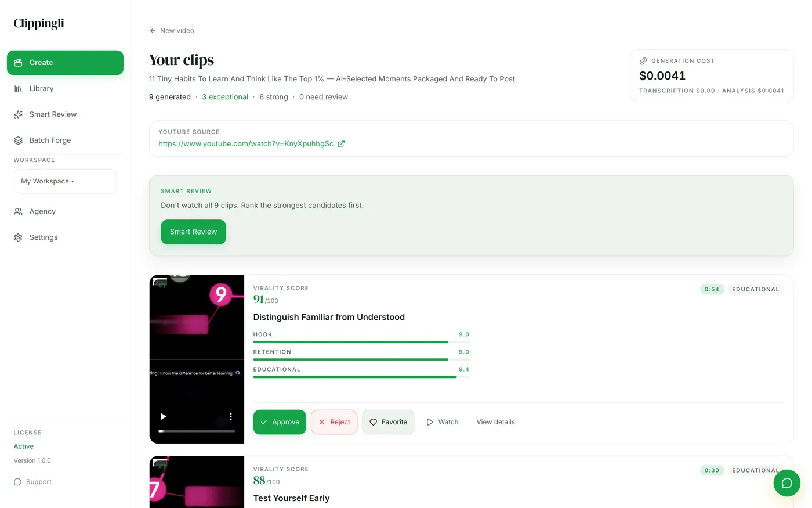Select Library in the sidebar menu
Viewport: 812px width, 508px height.
(65, 89)
